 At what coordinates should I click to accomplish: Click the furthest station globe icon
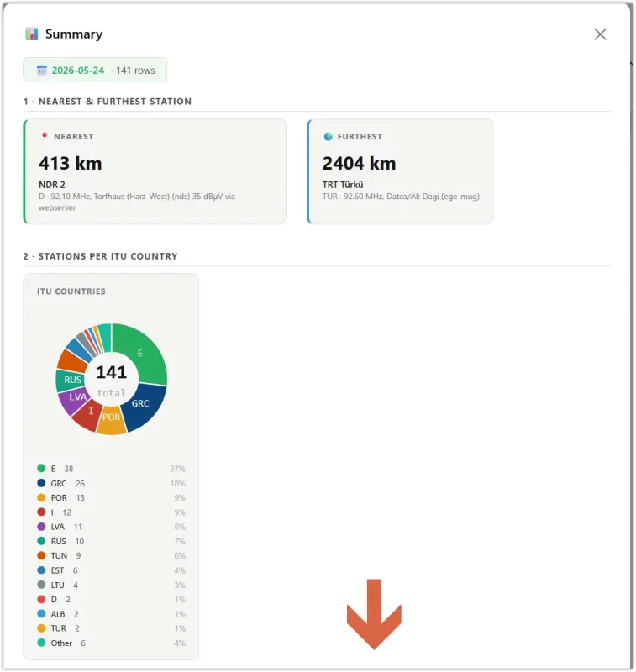tap(329, 136)
